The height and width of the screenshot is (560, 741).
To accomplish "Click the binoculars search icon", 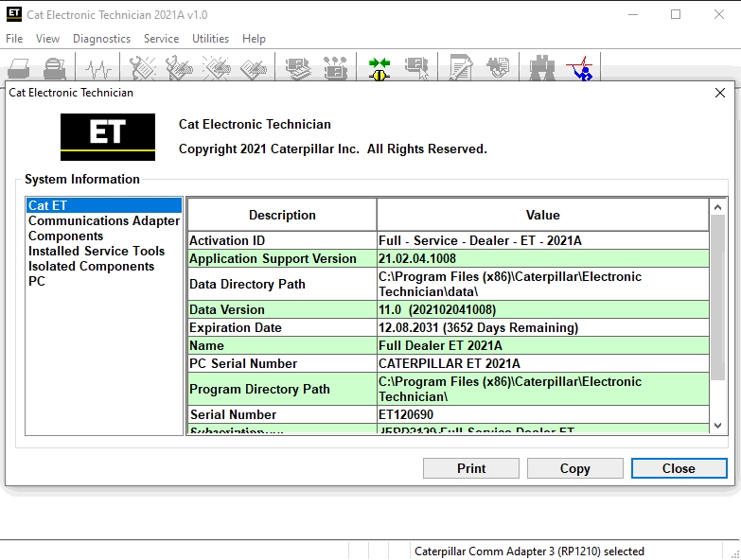I will (542, 68).
